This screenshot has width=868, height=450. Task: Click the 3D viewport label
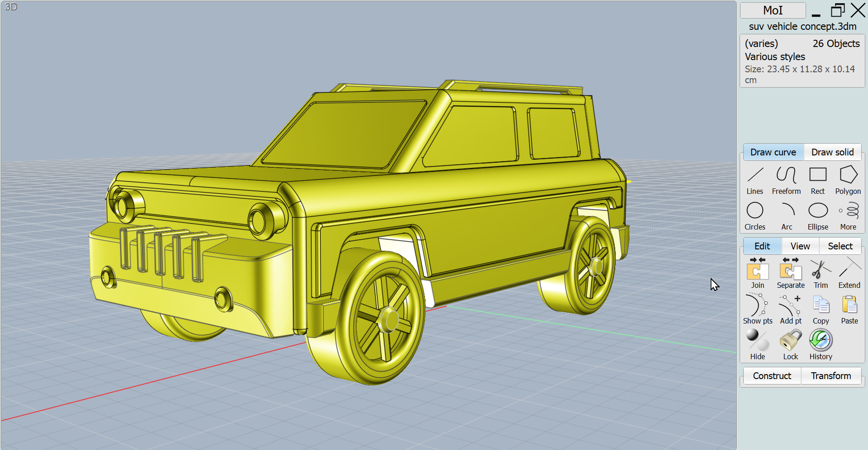pyautogui.click(x=11, y=7)
